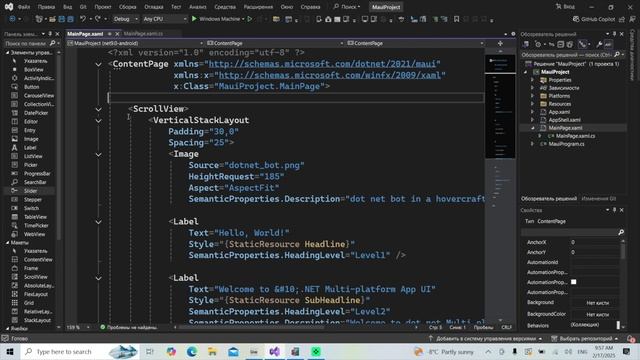Click the weather Partly sunny tray widget
The width and height of the screenshot is (640, 360).
(x=444, y=351)
